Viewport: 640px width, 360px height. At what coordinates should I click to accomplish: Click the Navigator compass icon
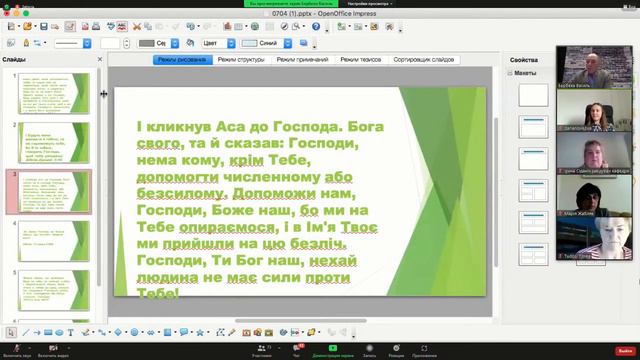coord(284,27)
